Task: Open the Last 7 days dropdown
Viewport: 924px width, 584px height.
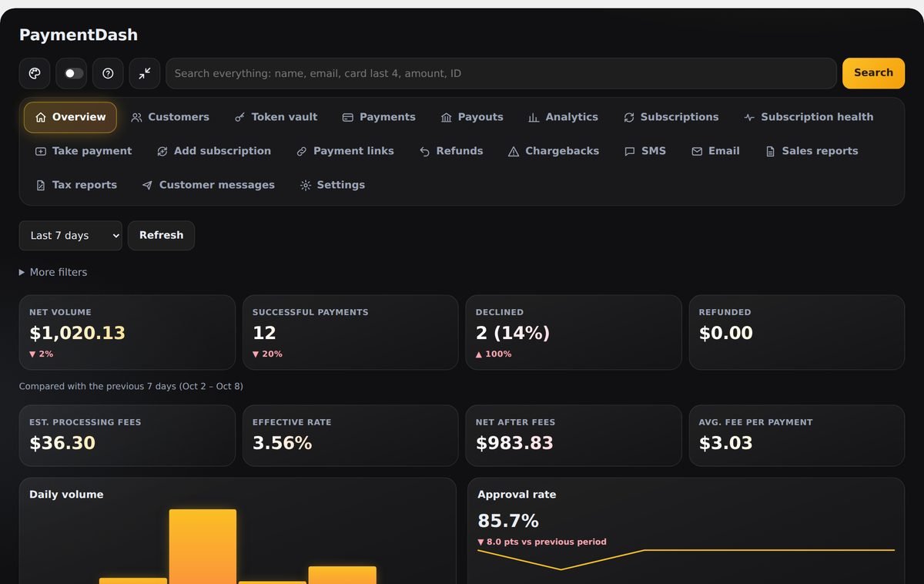Action: point(71,236)
